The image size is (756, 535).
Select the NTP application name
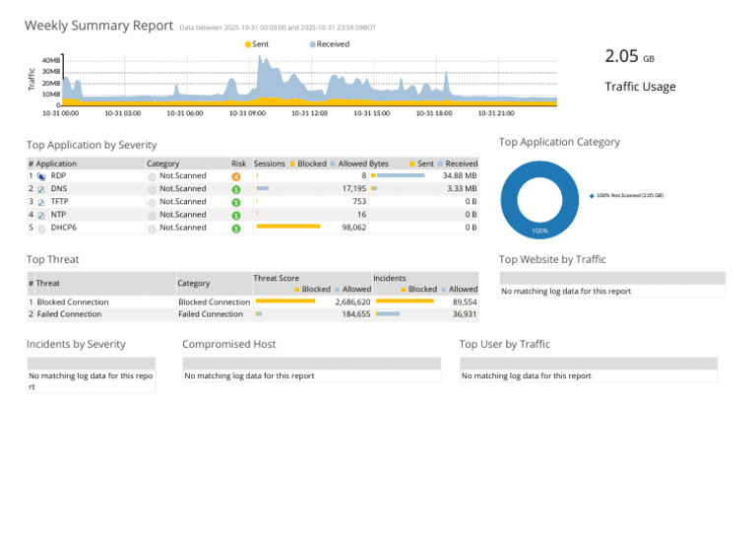pos(58,215)
